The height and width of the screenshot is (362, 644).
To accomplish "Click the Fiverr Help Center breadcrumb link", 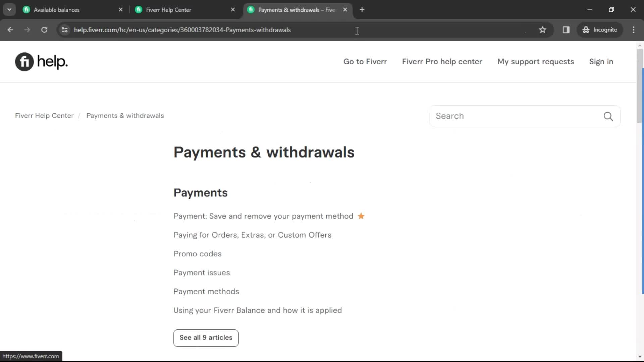I will (45, 115).
